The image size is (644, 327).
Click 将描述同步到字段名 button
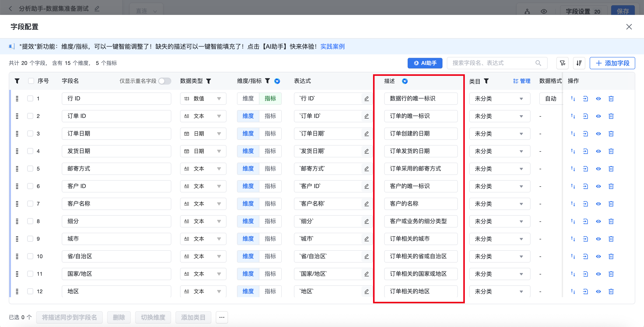coord(69,317)
